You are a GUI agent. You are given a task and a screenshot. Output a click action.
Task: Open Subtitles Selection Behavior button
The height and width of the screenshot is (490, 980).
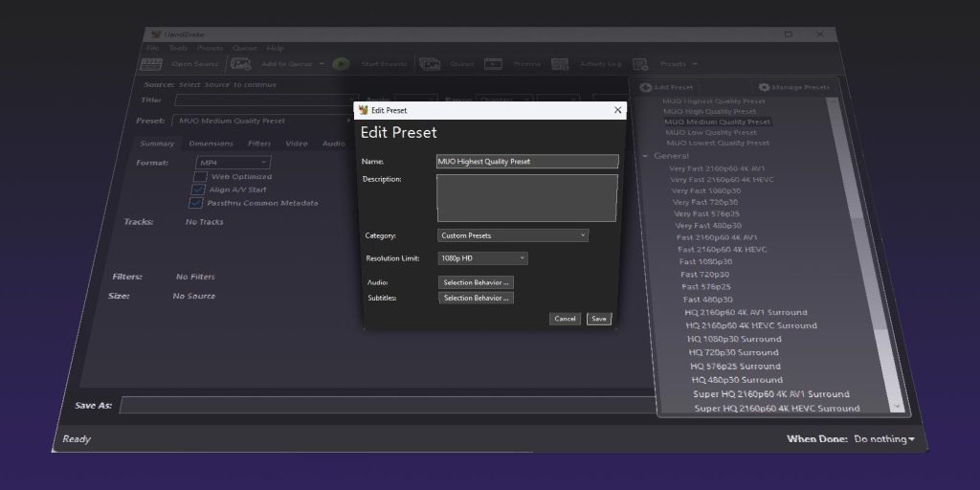(477, 299)
